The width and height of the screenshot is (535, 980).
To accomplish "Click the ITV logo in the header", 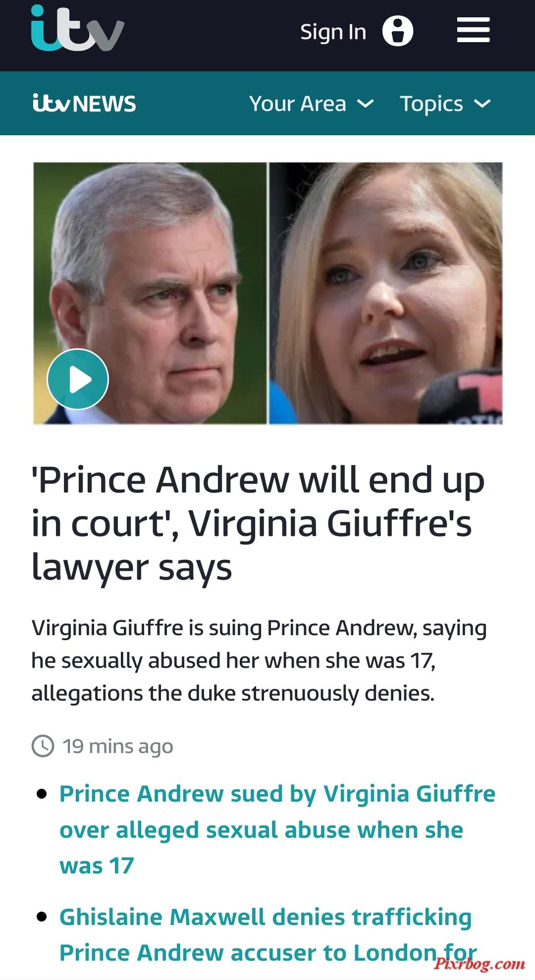I will 77,28.
